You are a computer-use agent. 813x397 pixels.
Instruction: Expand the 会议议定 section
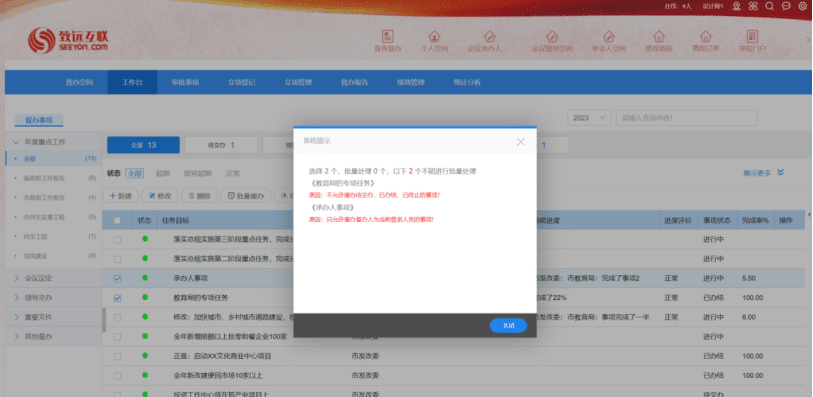click(x=16, y=278)
